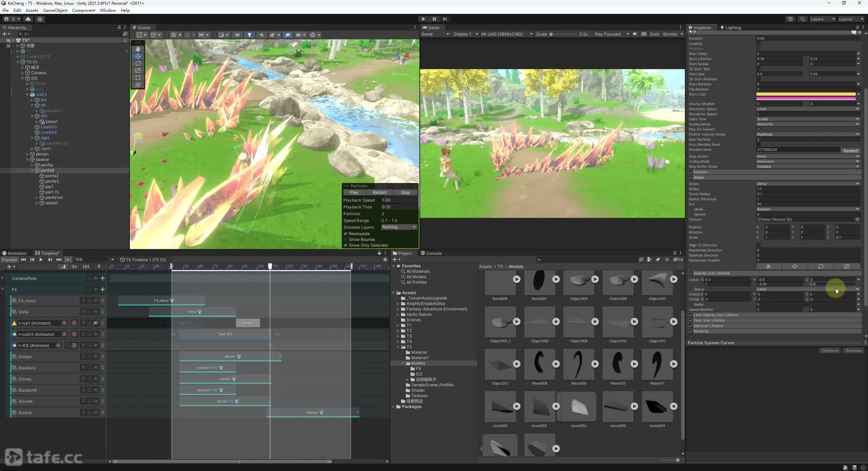Image resolution: width=868 pixels, height=471 pixels.
Task: Open the Layout dropdown
Action: (850, 19)
